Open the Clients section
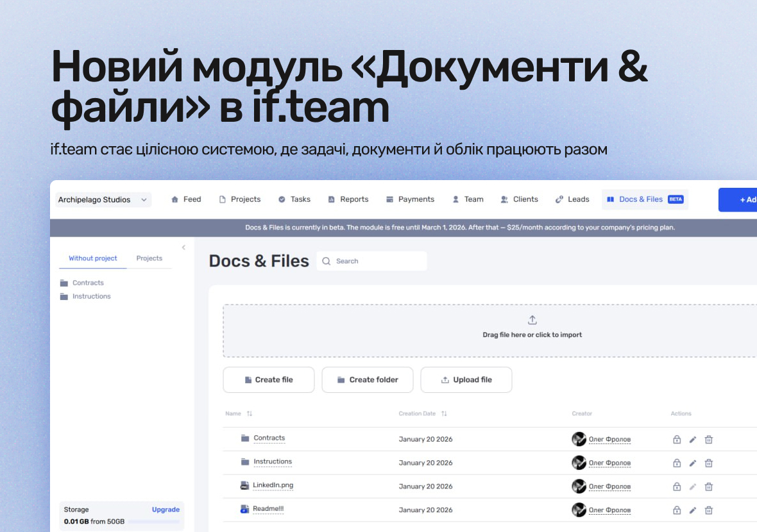757x532 pixels. coord(520,199)
